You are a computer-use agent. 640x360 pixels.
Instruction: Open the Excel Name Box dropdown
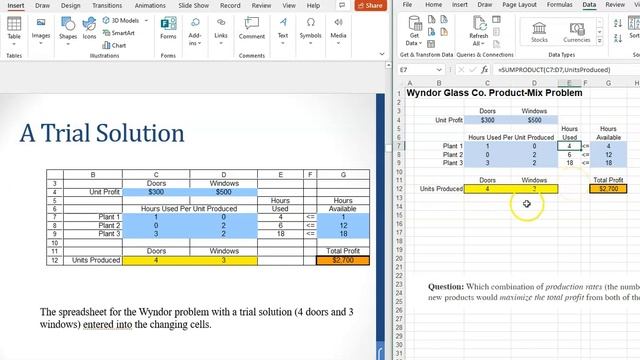point(439,70)
